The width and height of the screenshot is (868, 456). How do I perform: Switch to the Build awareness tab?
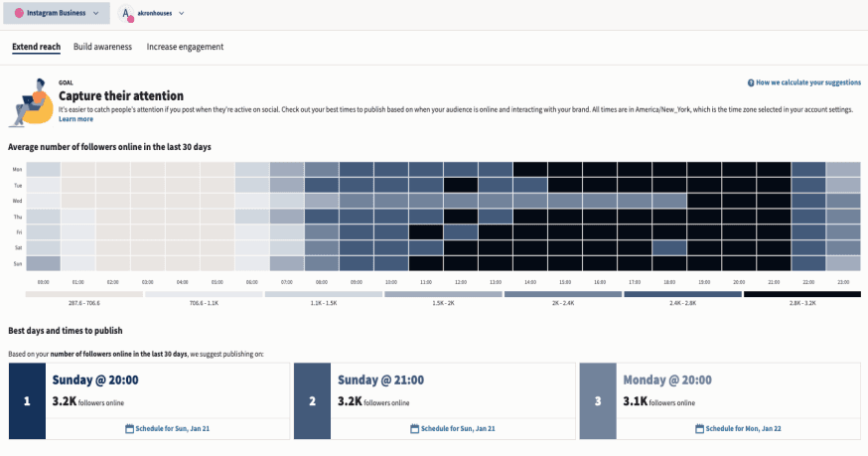[102, 47]
